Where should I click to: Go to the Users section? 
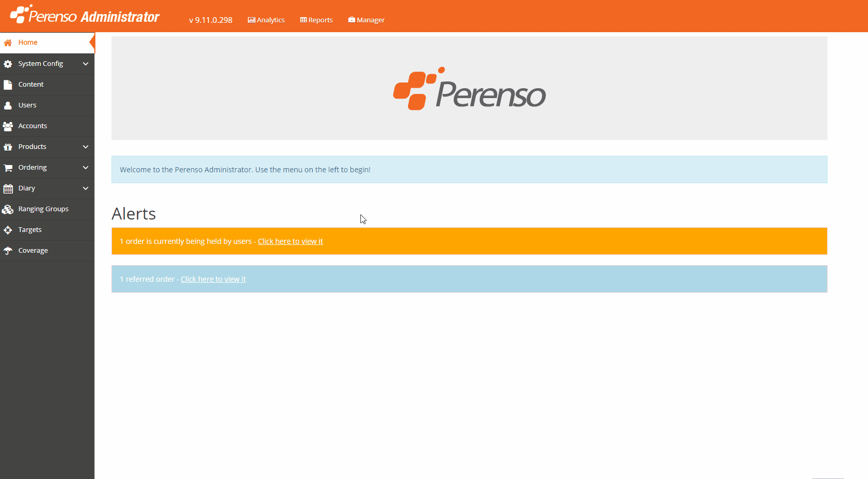click(x=47, y=105)
